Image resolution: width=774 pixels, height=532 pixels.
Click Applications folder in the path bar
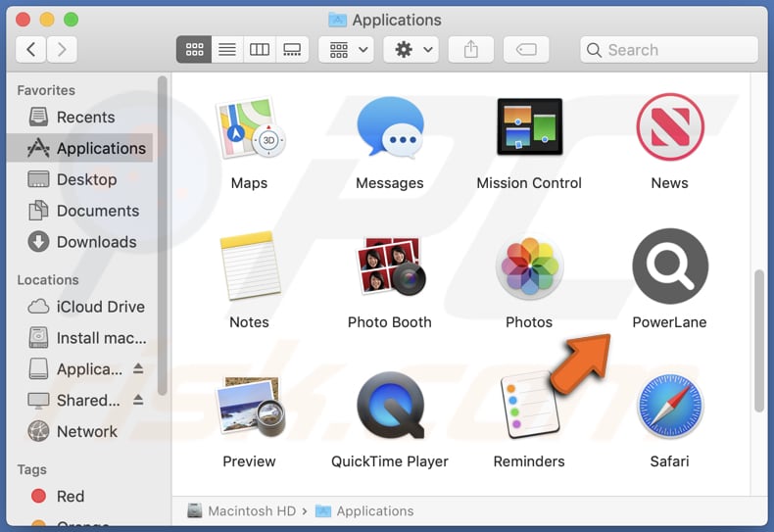click(x=364, y=510)
